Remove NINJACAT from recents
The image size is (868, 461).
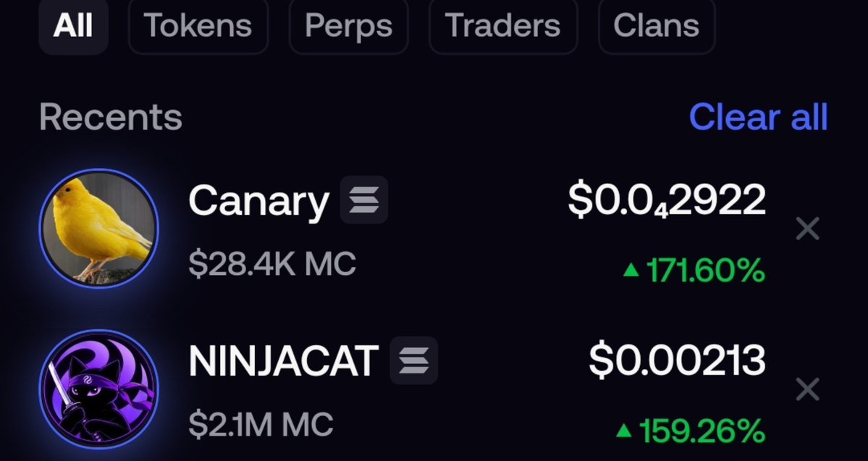807,389
